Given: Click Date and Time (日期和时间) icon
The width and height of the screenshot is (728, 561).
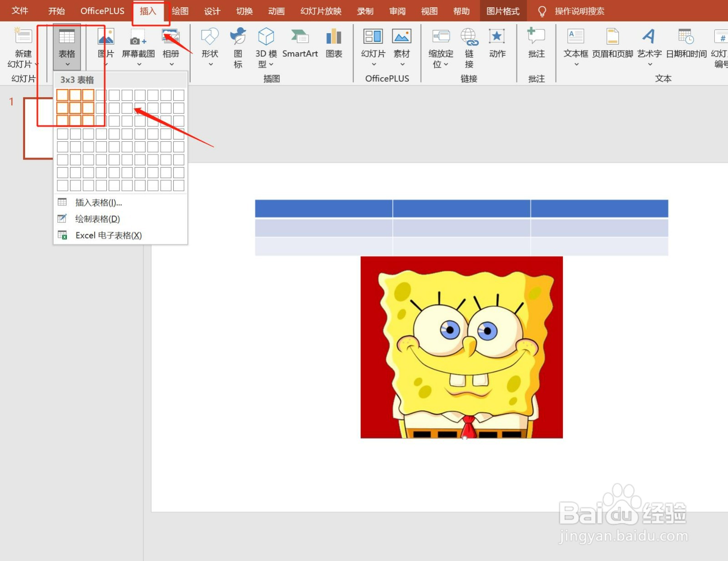Looking at the screenshot, I should point(686,36).
